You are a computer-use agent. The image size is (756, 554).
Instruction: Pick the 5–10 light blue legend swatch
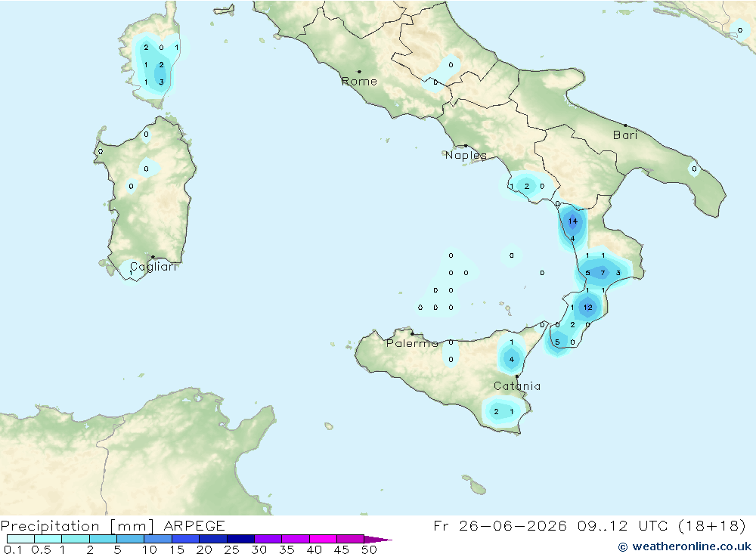[131, 539]
